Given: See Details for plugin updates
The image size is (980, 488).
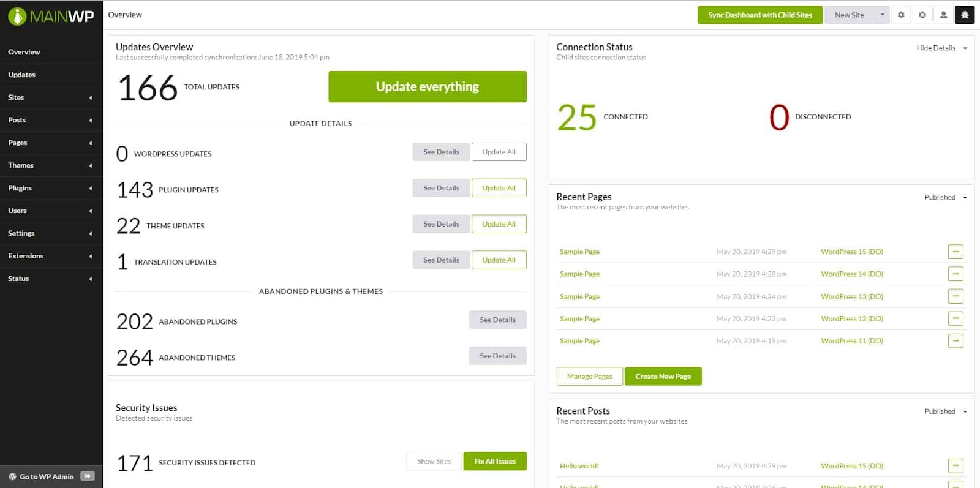Looking at the screenshot, I should 441,188.
